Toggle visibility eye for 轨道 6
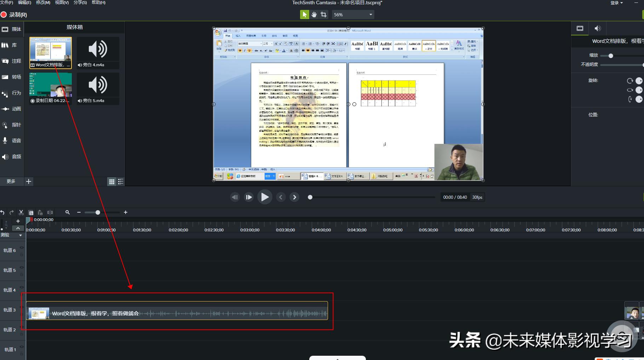Screen dimensions: 644x360 coord(22,248)
